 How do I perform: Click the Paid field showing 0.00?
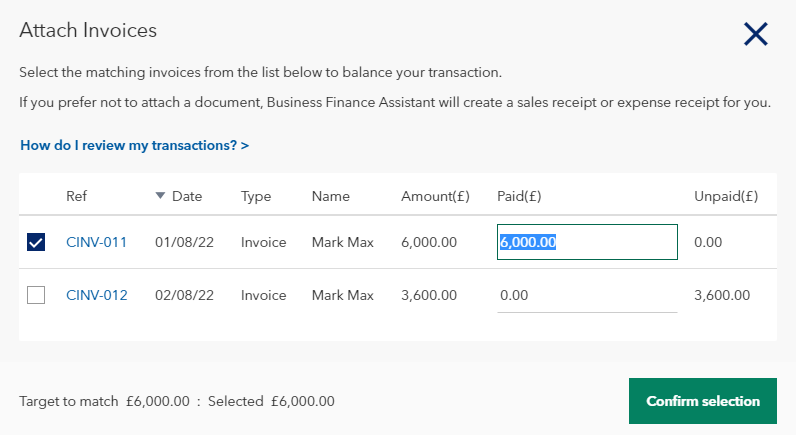pyautogui.click(x=587, y=295)
